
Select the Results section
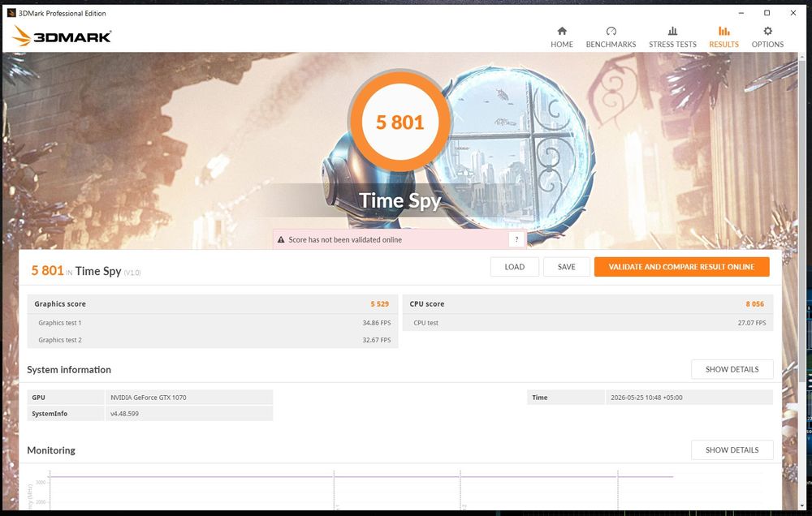(x=723, y=37)
